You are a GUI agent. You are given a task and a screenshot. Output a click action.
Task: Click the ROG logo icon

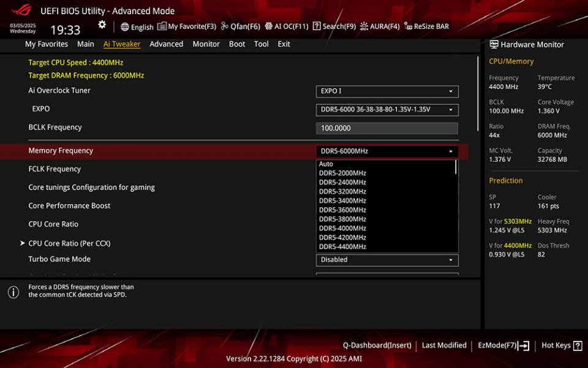(x=21, y=10)
